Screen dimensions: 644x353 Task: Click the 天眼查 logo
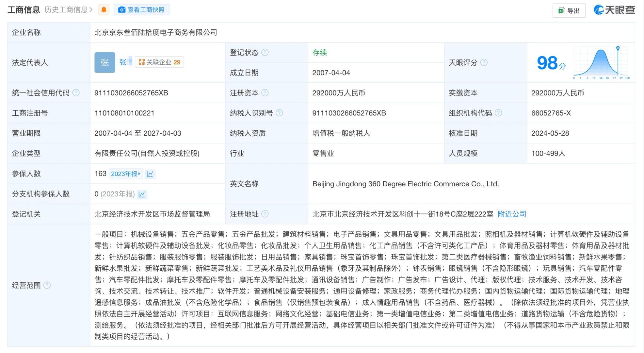point(614,10)
